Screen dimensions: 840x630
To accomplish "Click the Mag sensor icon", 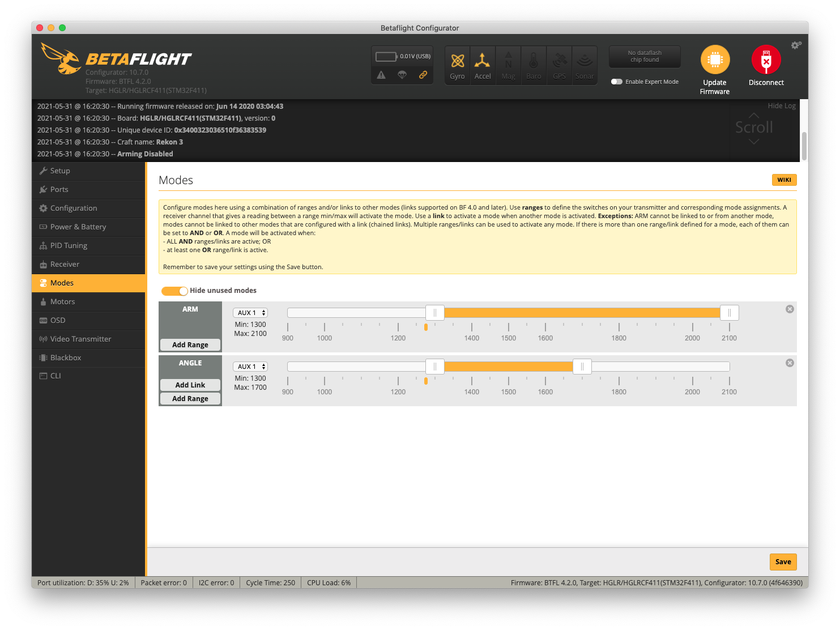I will point(508,65).
